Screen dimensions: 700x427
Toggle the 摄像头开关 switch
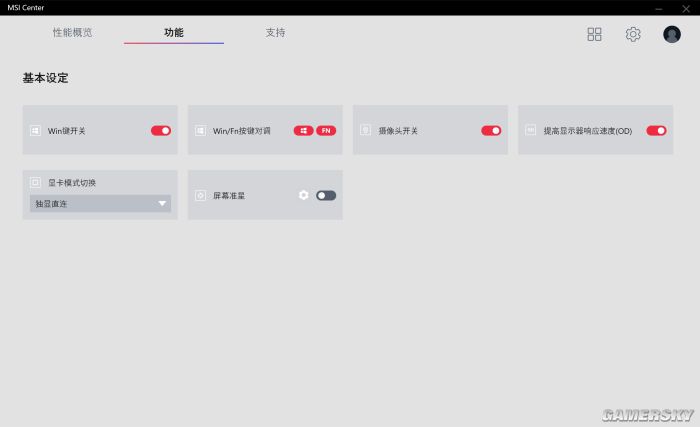[491, 130]
